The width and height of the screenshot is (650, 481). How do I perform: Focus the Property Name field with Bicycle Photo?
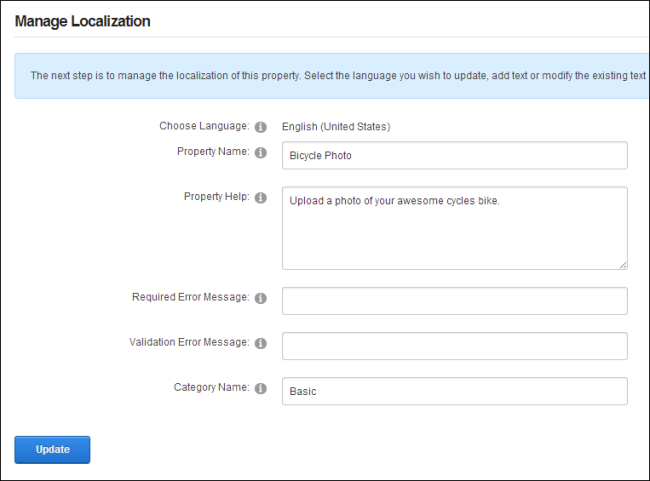click(x=455, y=155)
